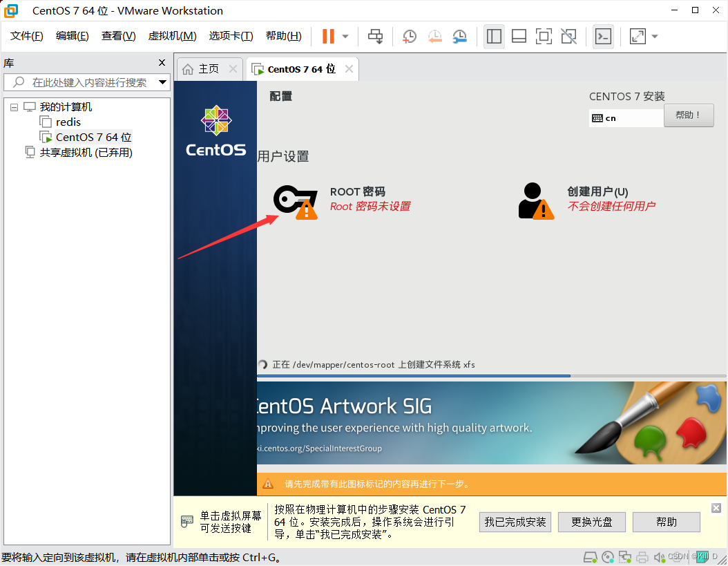Collapse the 我的计算机 tree node
This screenshot has height=566, width=728.
click(14, 106)
